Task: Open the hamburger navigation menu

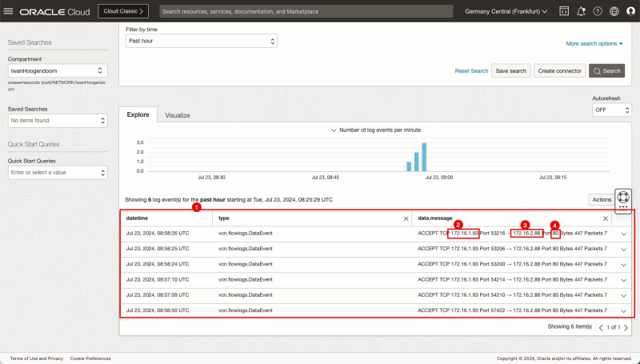Action: (9, 12)
